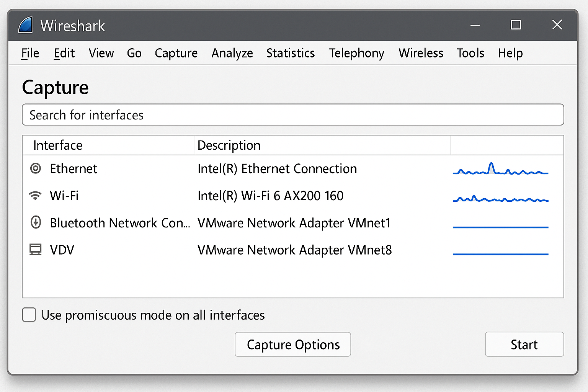Screen dimensions: 588x392
Task: Open the File menu
Action: click(x=30, y=53)
